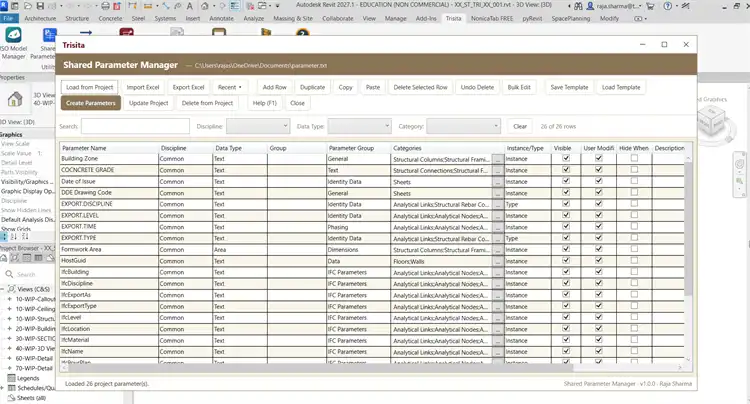The height and width of the screenshot is (404, 750).
Task: Expand 40-WIP-3D Views node in browser
Action: click(x=9, y=349)
